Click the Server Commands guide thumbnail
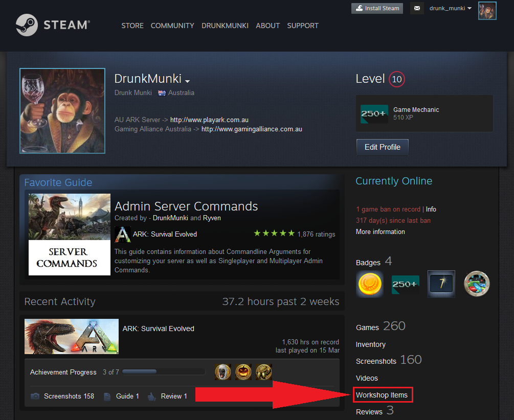The width and height of the screenshot is (514, 420). [70, 235]
